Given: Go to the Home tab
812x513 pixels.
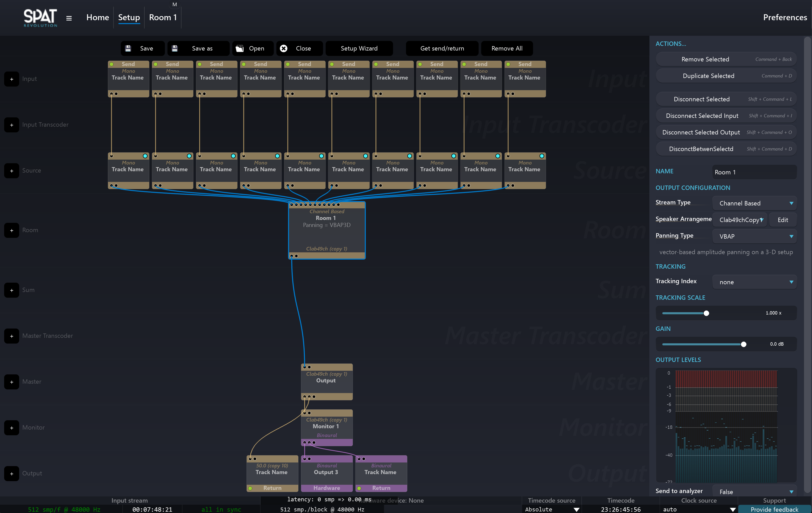Looking at the screenshot, I should pyautogui.click(x=97, y=18).
